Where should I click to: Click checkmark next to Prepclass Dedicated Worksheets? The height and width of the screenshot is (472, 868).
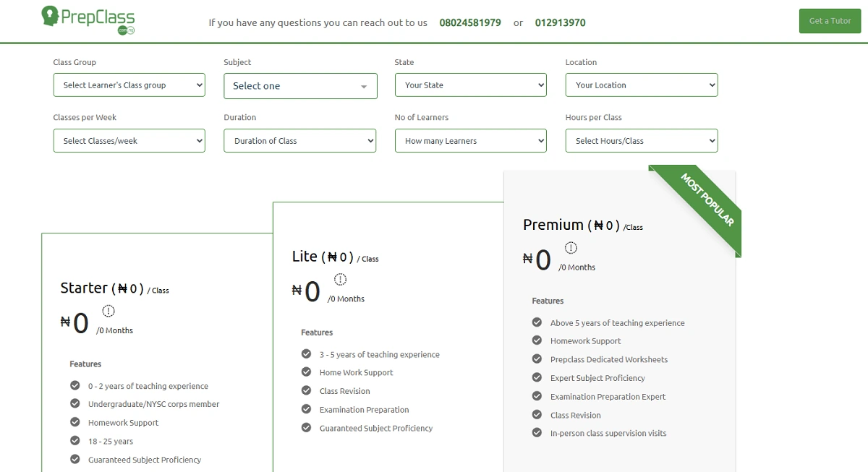point(537,359)
